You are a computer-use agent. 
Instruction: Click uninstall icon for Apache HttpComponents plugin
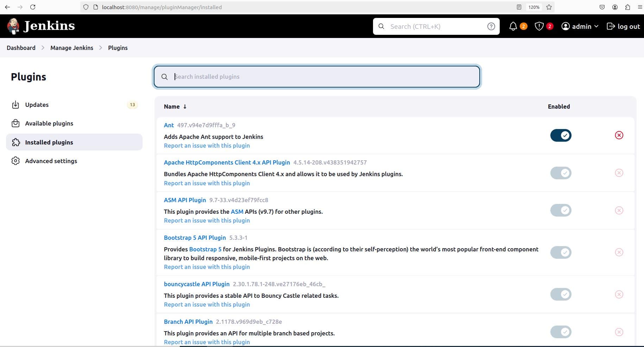(619, 173)
